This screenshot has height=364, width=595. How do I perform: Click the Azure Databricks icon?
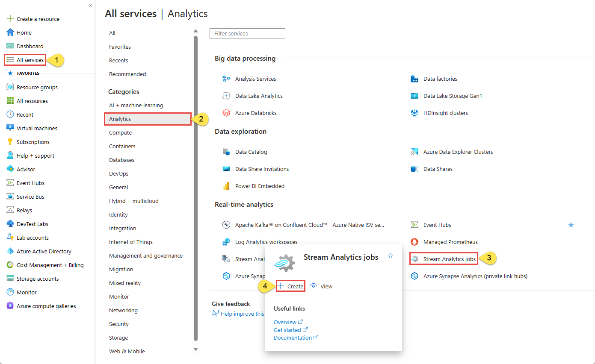227,113
